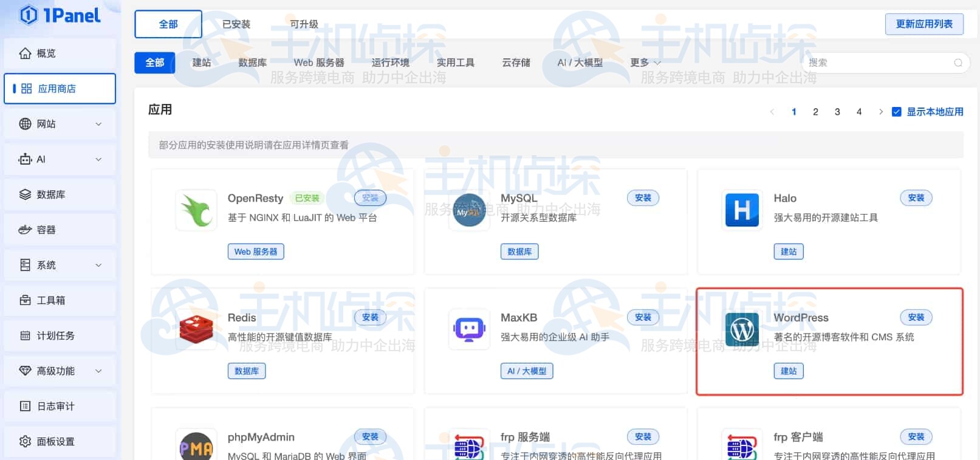This screenshot has height=460, width=980.
Task: Click the globe icon beside 网站
Action: point(25,124)
